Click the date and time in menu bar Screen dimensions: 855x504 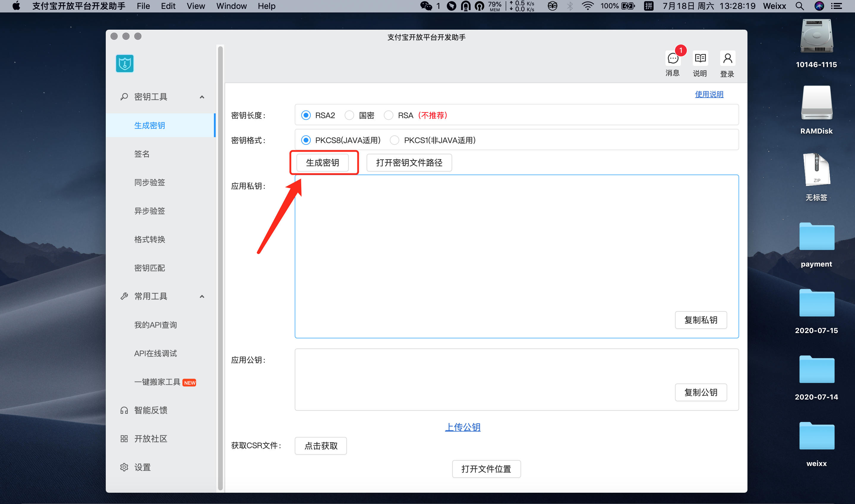click(709, 6)
